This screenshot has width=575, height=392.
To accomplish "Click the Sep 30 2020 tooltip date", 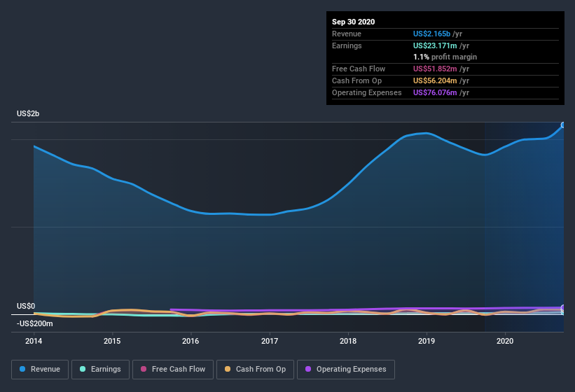I will (353, 22).
